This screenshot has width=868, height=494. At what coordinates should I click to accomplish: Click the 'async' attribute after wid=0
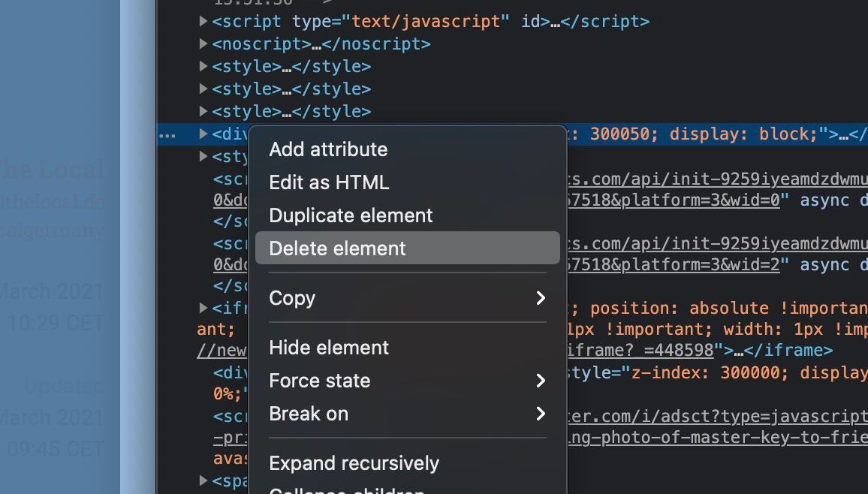tap(824, 200)
